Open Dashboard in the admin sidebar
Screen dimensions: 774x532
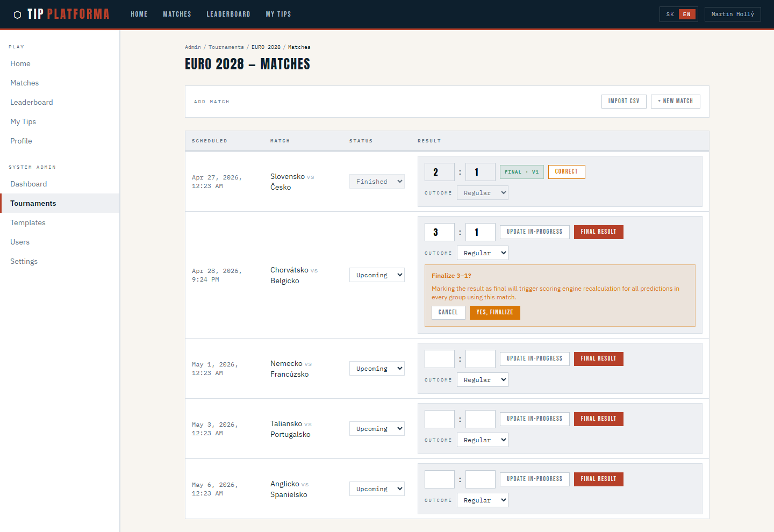pyautogui.click(x=28, y=184)
